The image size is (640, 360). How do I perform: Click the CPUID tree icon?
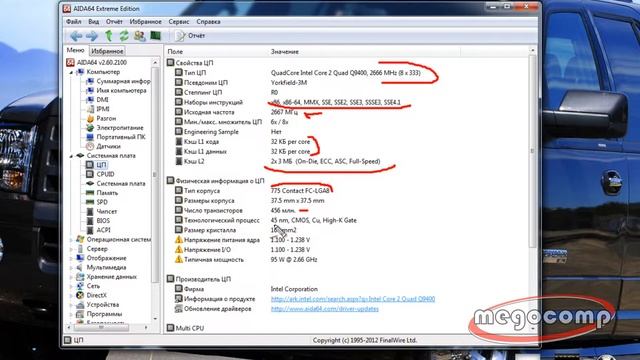click(90, 174)
